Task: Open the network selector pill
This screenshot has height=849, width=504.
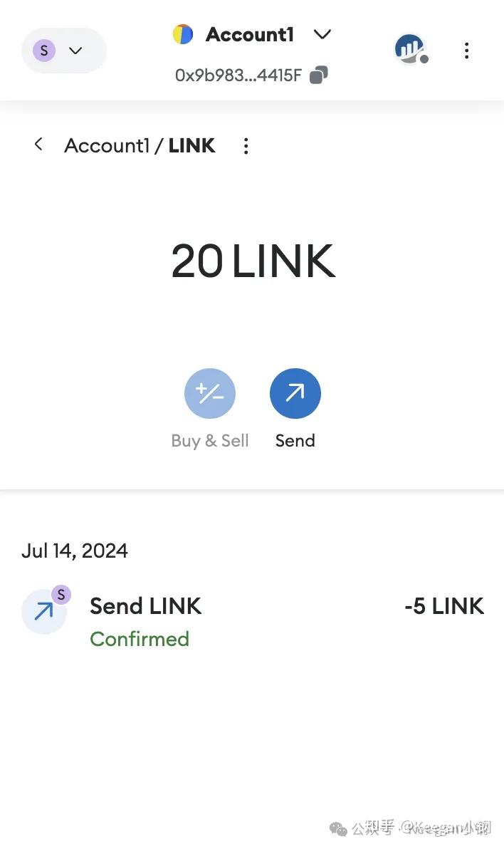Action: click(63, 51)
